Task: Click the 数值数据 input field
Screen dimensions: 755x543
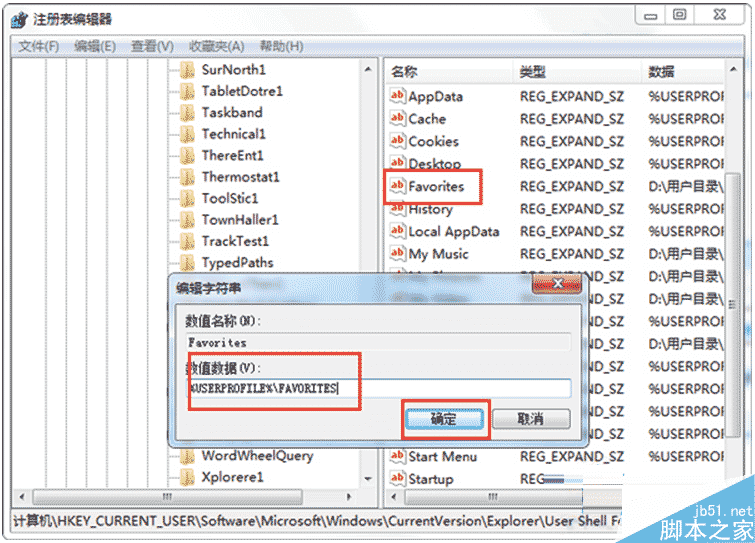Action: coord(378,388)
